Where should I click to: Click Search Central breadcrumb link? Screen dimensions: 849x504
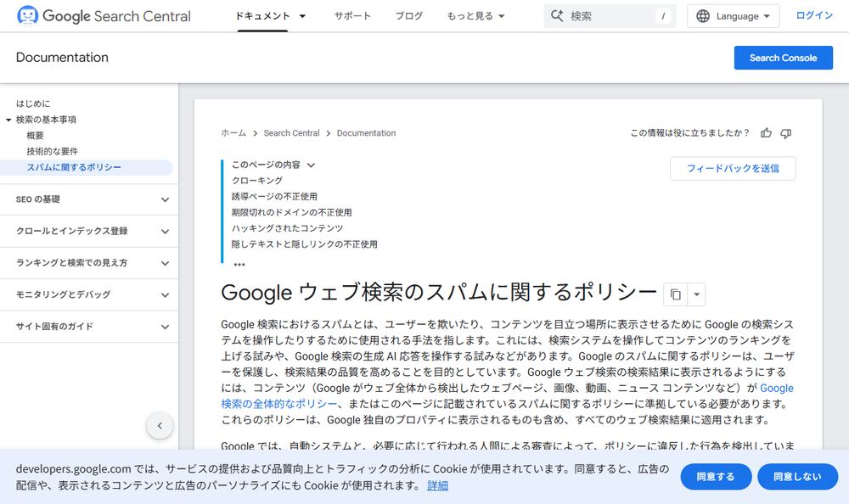pyautogui.click(x=291, y=133)
